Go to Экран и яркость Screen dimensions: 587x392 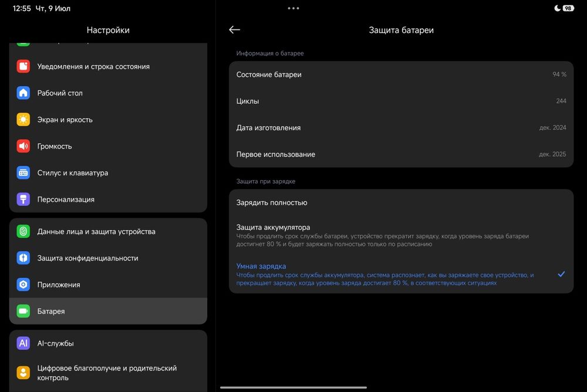point(108,120)
